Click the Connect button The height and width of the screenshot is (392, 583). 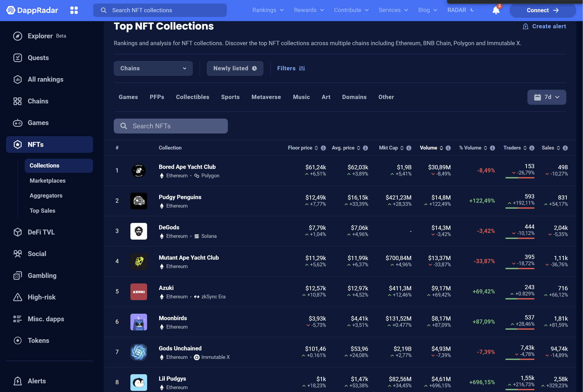coord(543,10)
